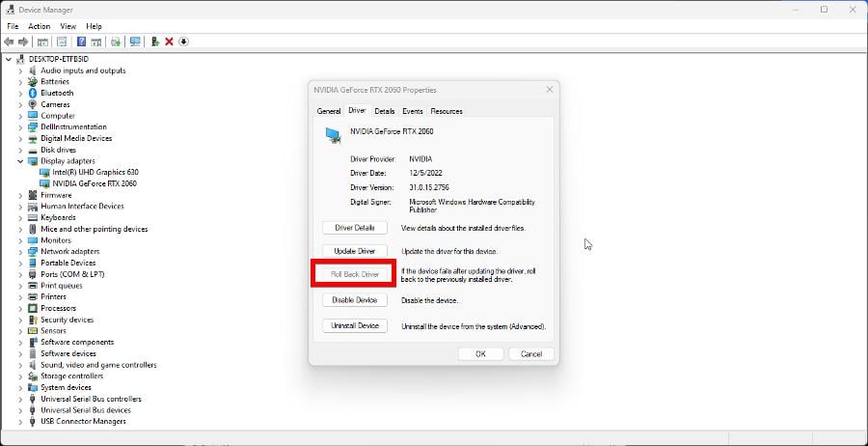Open Properties via the toolbar sheet icon
The height and width of the screenshot is (446, 868).
click(x=62, y=42)
